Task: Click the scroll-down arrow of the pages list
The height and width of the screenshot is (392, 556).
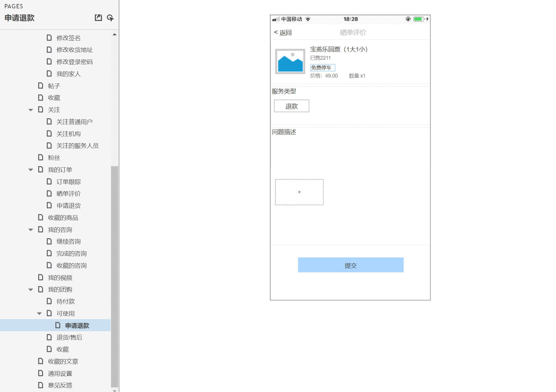Action: [x=114, y=390]
